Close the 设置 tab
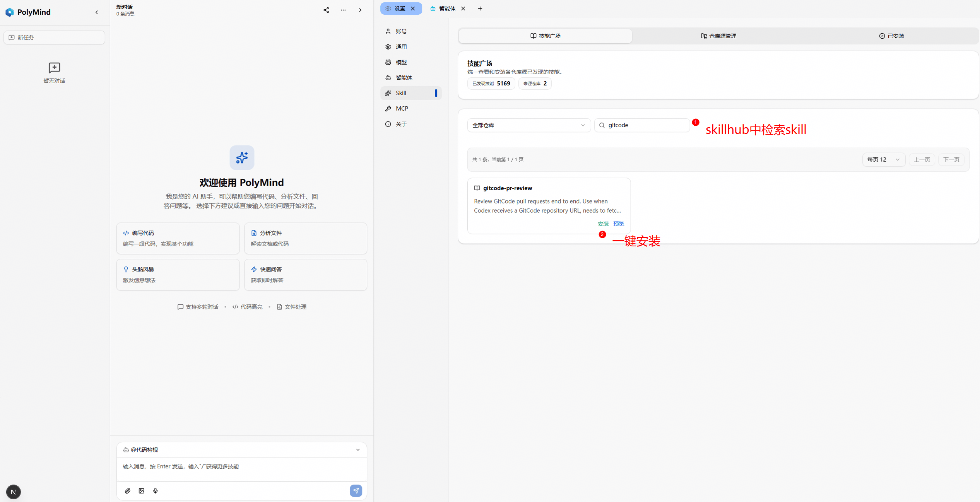The height and width of the screenshot is (502, 980). pos(413,9)
